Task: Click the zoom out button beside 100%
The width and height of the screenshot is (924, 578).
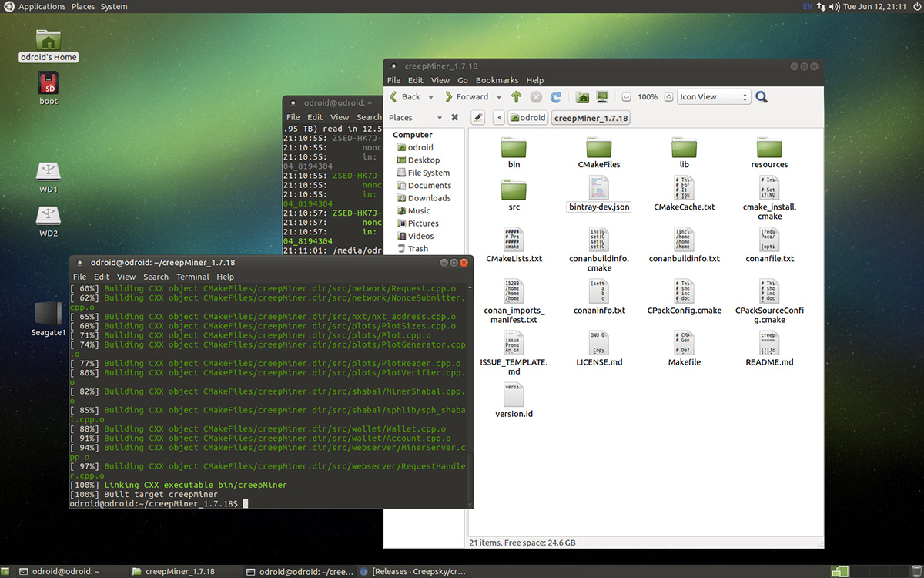Action: tap(626, 97)
